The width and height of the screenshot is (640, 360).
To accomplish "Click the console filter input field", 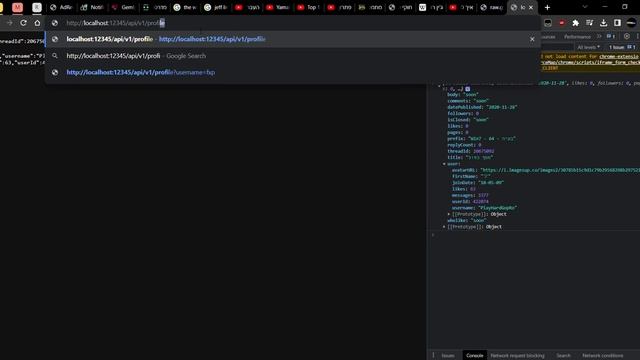I will pos(557,47).
